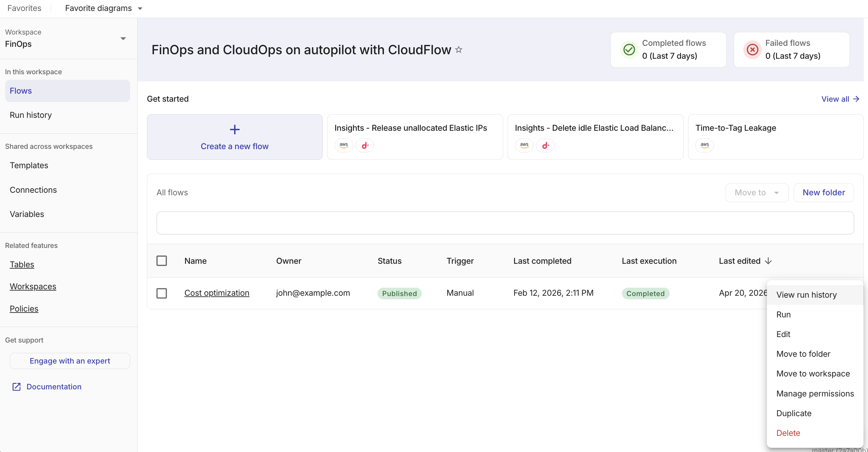Open the Move to dropdown
This screenshot has height=452, width=868.
click(757, 193)
